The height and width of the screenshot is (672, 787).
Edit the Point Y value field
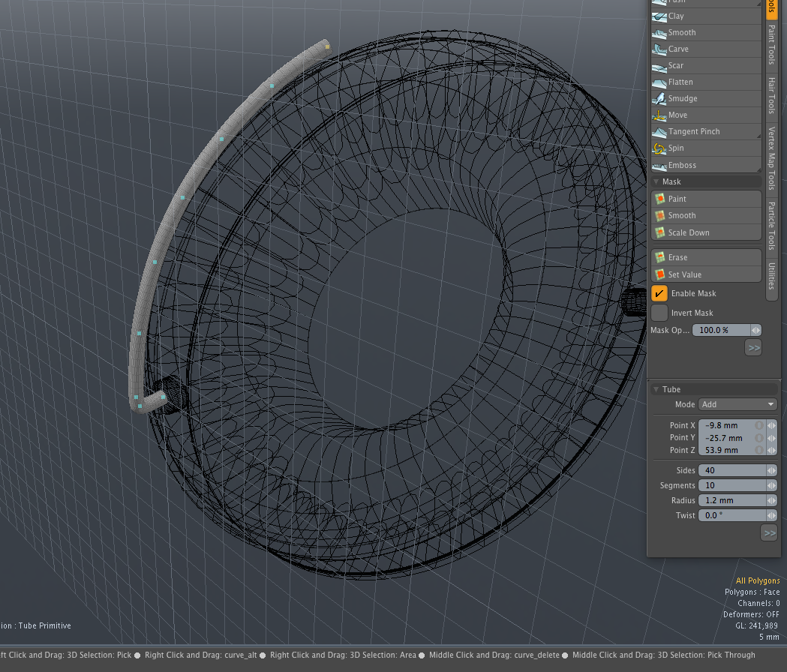(x=731, y=438)
